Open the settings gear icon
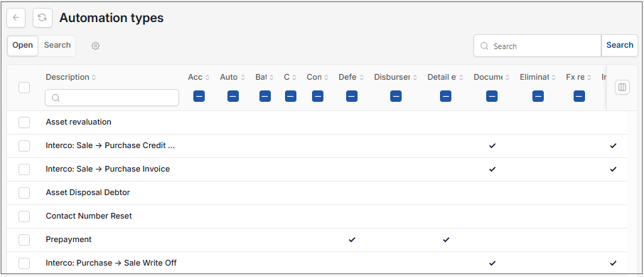 (95, 46)
